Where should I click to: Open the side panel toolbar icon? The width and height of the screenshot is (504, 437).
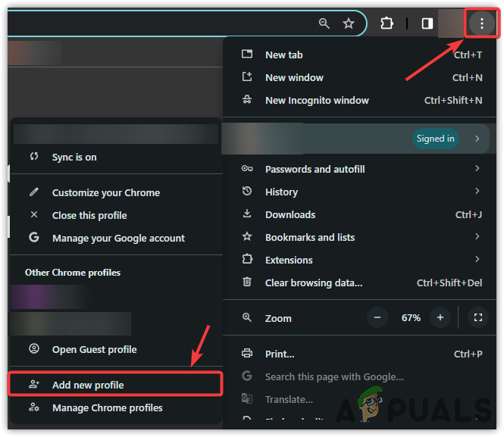pos(427,23)
